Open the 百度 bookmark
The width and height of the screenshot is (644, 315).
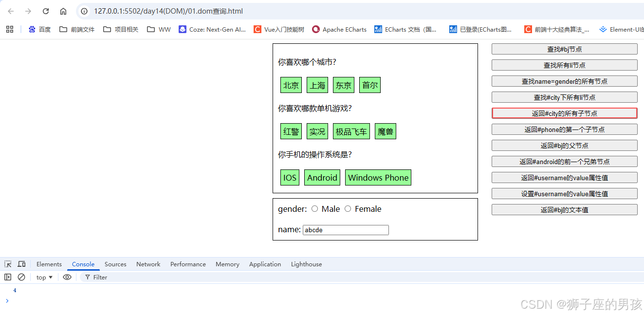point(39,29)
